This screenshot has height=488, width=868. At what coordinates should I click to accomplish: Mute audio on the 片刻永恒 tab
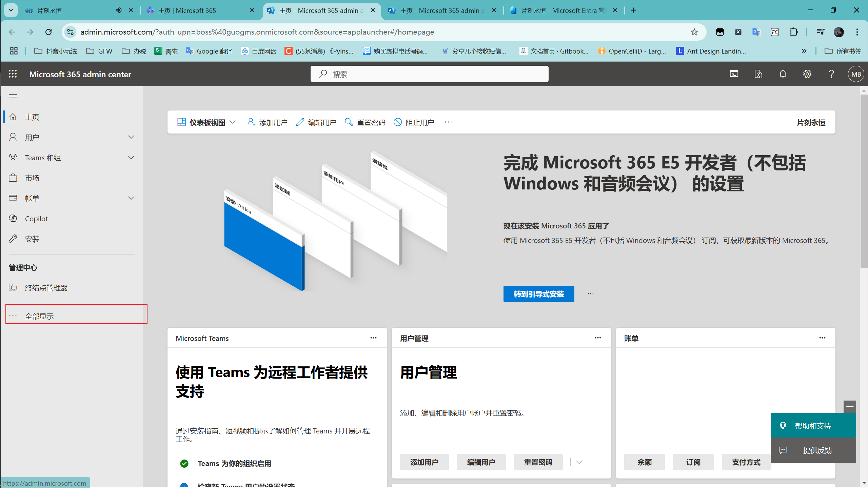pos(118,10)
